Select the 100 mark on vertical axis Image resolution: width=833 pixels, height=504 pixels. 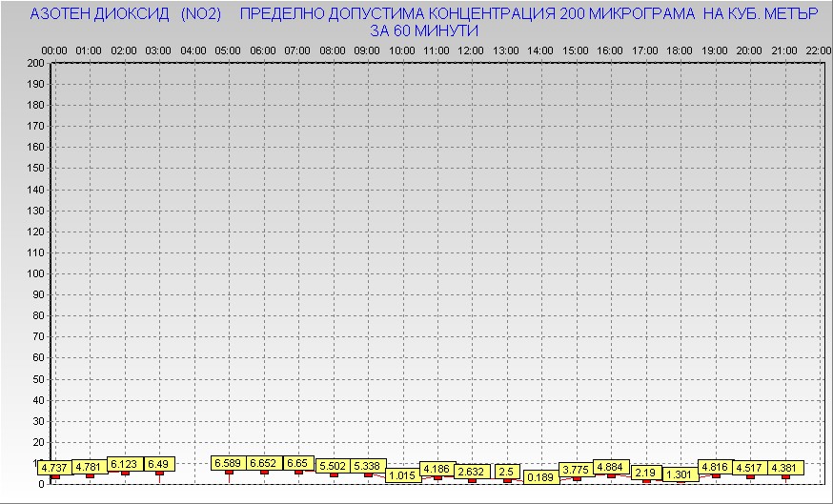(35, 273)
